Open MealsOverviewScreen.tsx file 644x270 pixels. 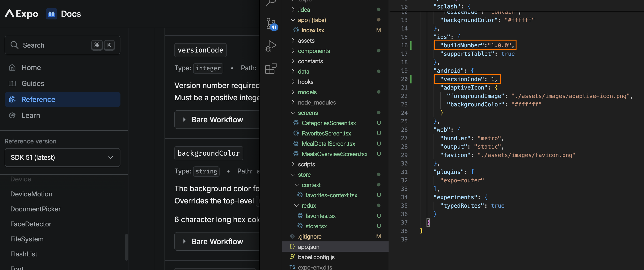tap(335, 154)
